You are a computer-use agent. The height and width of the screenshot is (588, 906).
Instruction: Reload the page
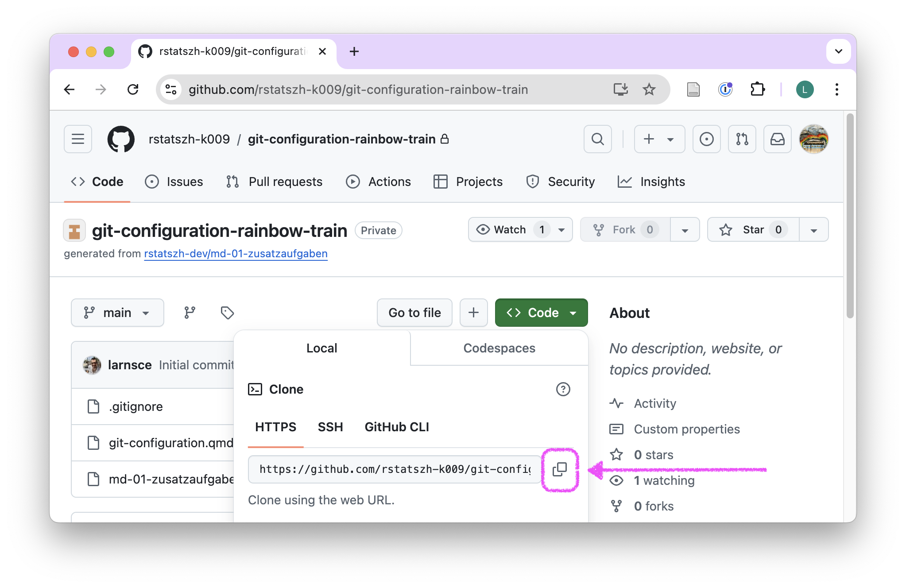tap(133, 89)
